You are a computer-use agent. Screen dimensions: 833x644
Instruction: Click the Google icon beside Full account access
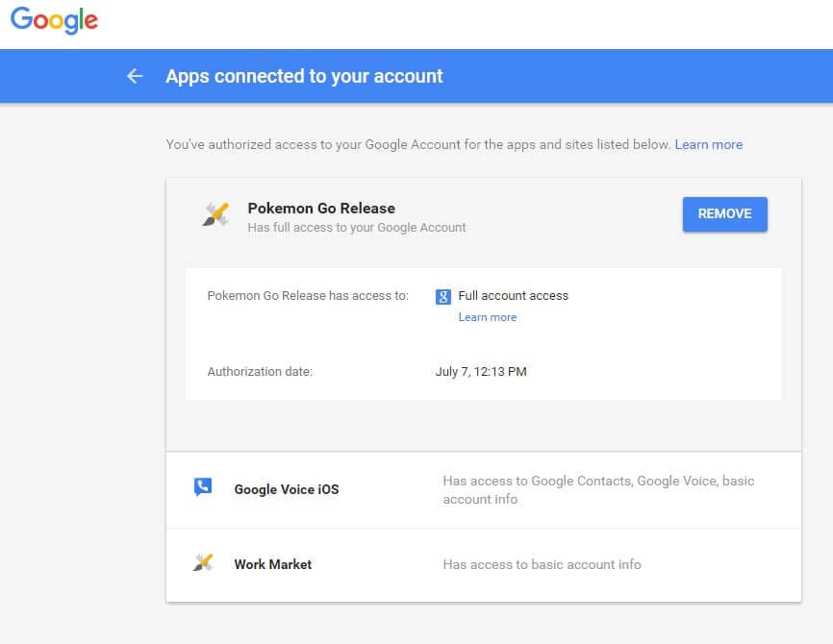443,296
